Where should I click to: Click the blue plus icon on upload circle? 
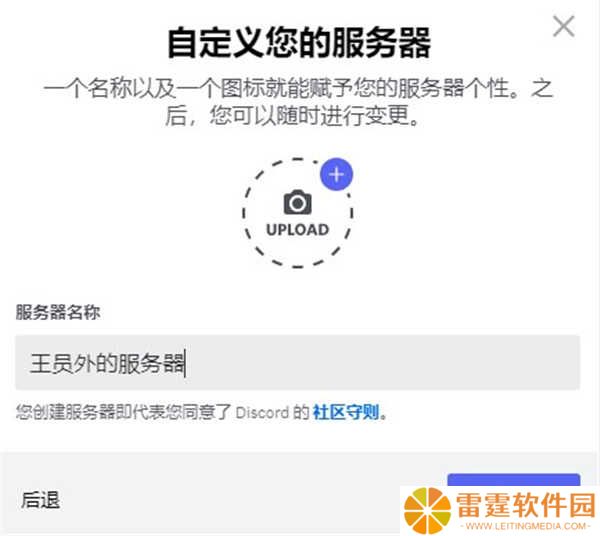pyautogui.click(x=336, y=174)
